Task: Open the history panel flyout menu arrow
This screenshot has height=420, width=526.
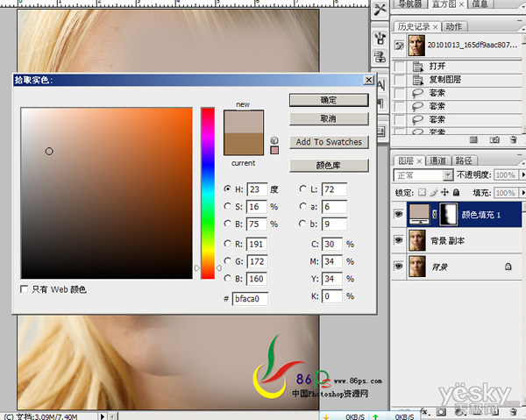Action: 523,30
